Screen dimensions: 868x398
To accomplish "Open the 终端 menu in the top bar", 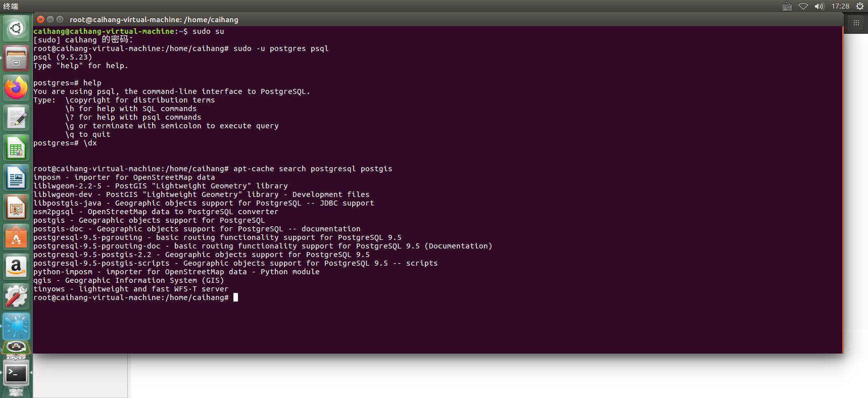I will [10, 6].
